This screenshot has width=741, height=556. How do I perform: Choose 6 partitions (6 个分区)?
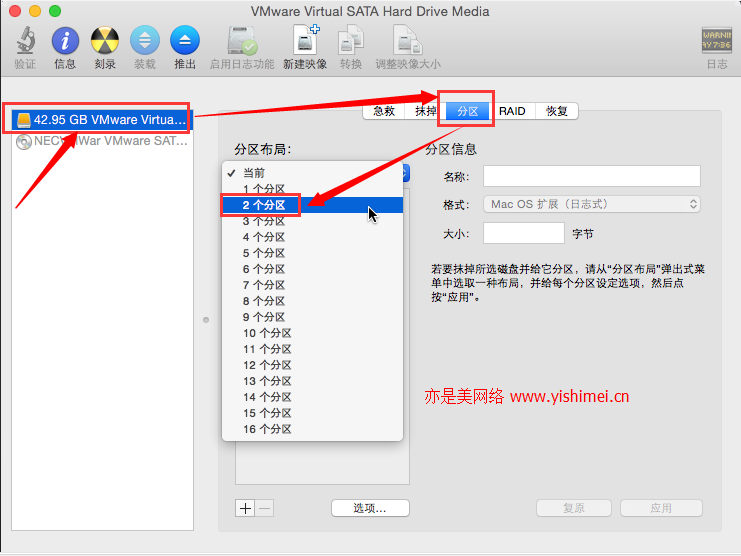tap(312, 269)
